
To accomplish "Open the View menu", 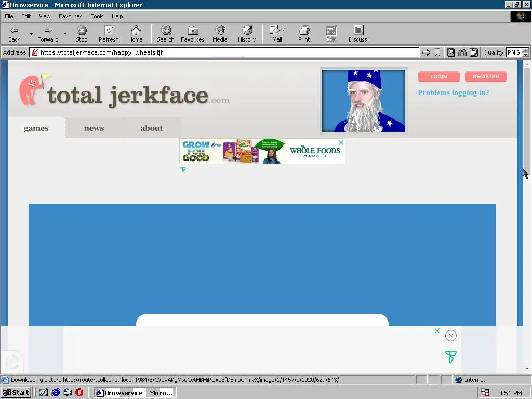I will tap(45, 16).
